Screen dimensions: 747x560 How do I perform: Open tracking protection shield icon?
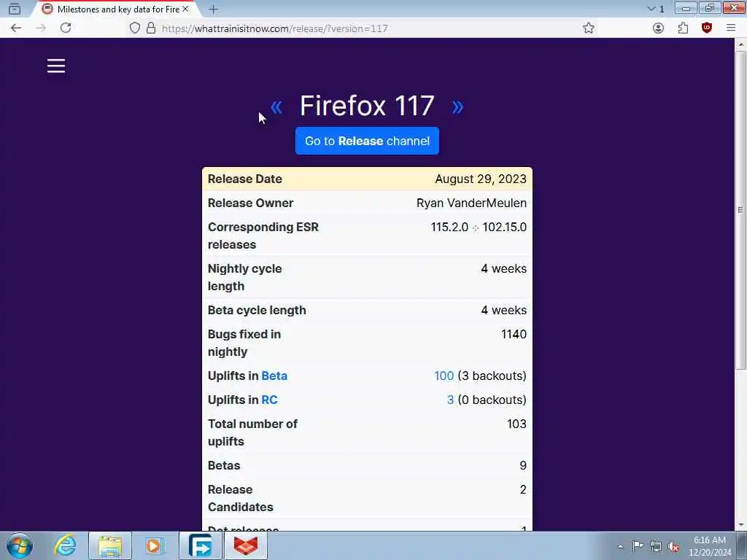(x=135, y=28)
